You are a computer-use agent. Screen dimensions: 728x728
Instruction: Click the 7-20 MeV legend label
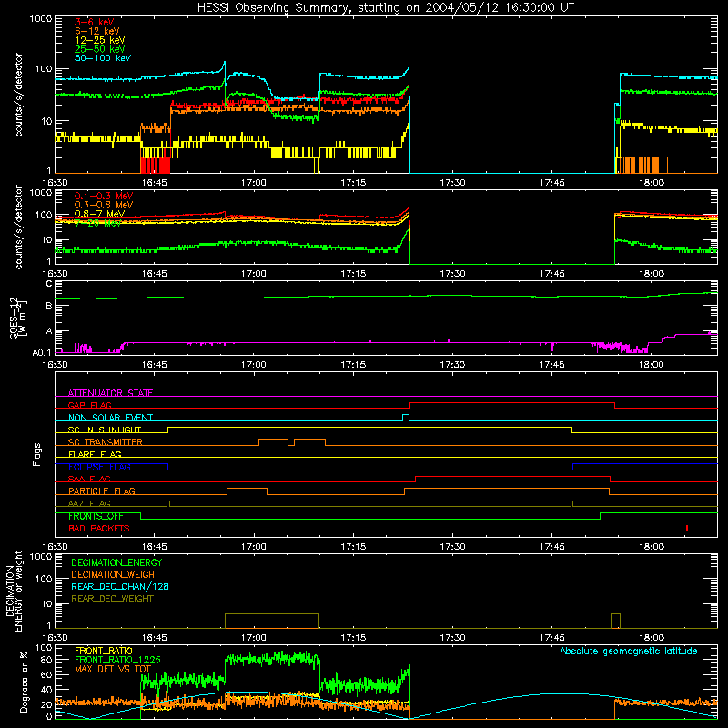point(98,223)
